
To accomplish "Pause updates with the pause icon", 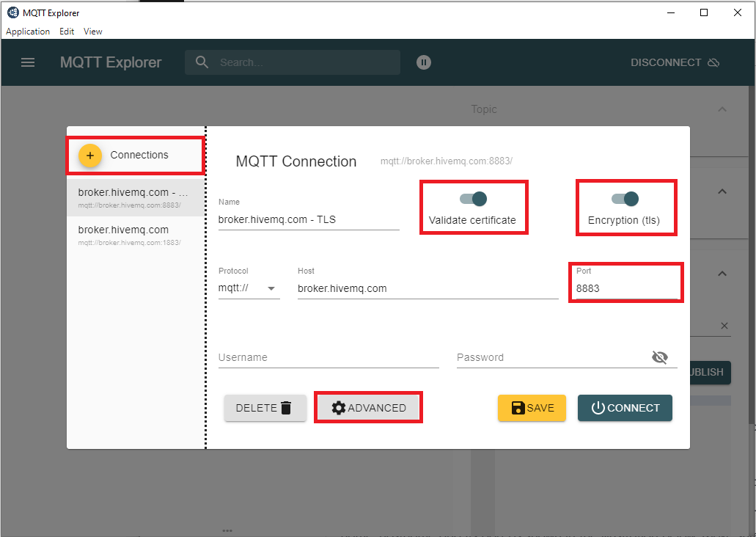I will point(423,62).
